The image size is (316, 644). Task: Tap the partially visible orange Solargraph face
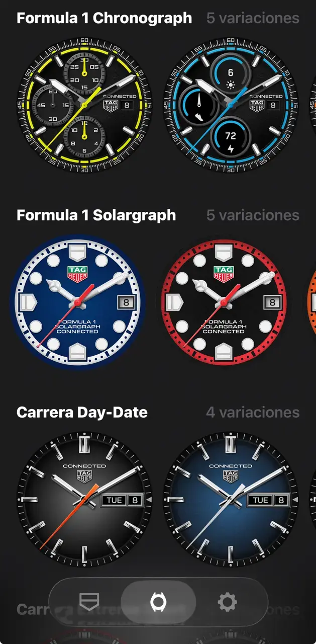pyautogui.click(x=311, y=302)
